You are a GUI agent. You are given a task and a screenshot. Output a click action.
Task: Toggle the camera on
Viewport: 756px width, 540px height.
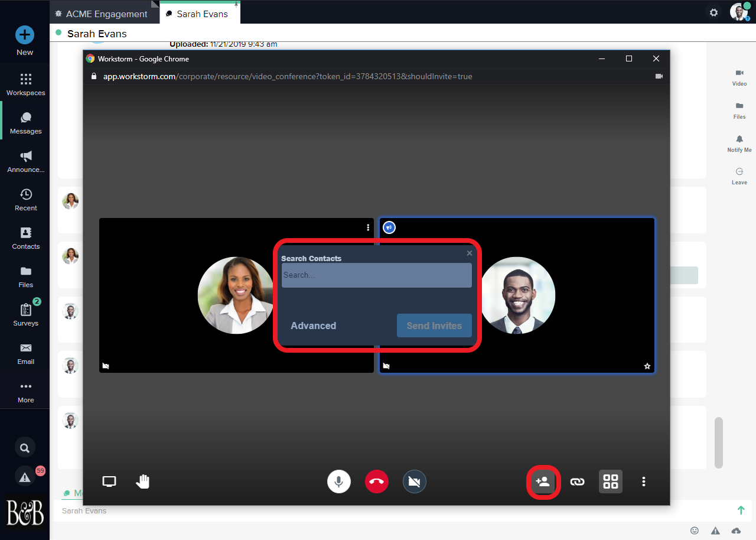[x=415, y=482]
